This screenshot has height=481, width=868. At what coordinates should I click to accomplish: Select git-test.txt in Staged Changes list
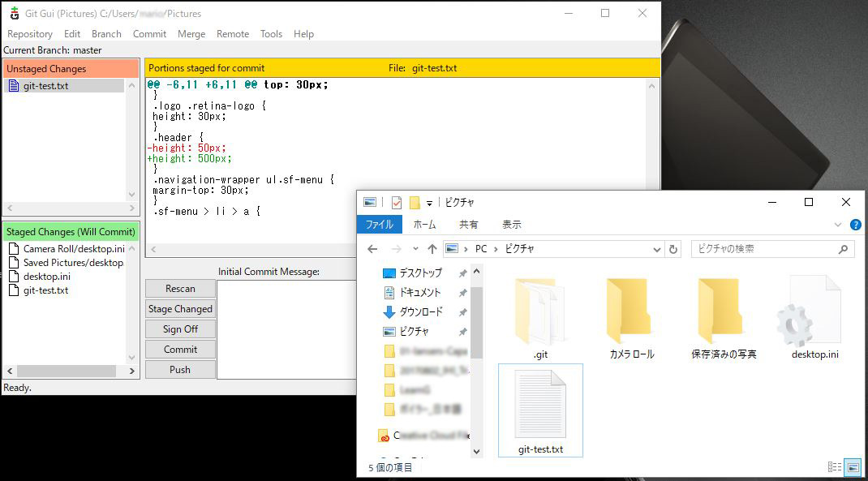[x=46, y=290]
